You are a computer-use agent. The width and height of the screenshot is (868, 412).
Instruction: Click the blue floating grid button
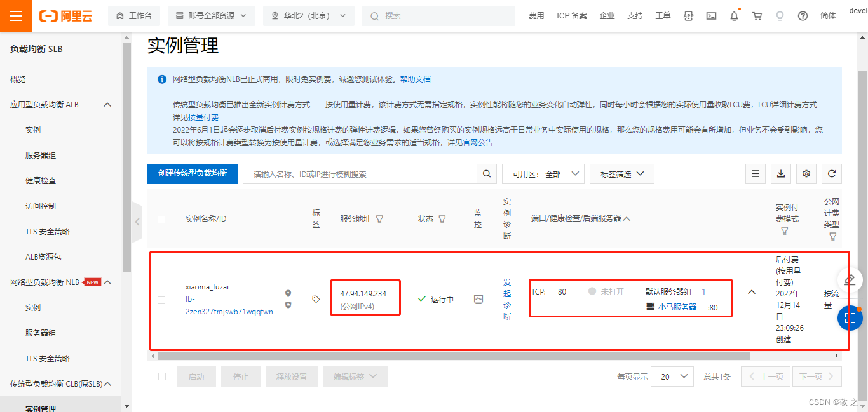(850, 318)
